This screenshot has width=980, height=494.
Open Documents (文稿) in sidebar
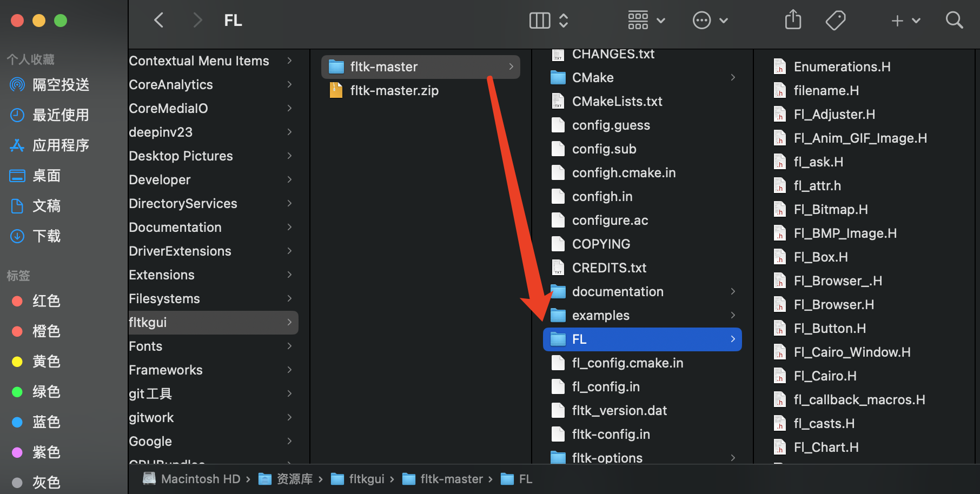tap(36, 206)
